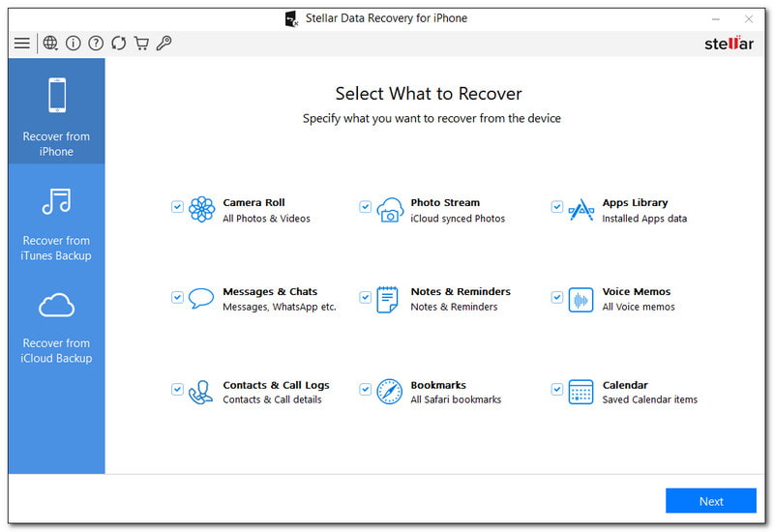Viewport: 774px width, 532px height.
Task: Click 'Saved Calendar items' text
Action: (x=649, y=399)
